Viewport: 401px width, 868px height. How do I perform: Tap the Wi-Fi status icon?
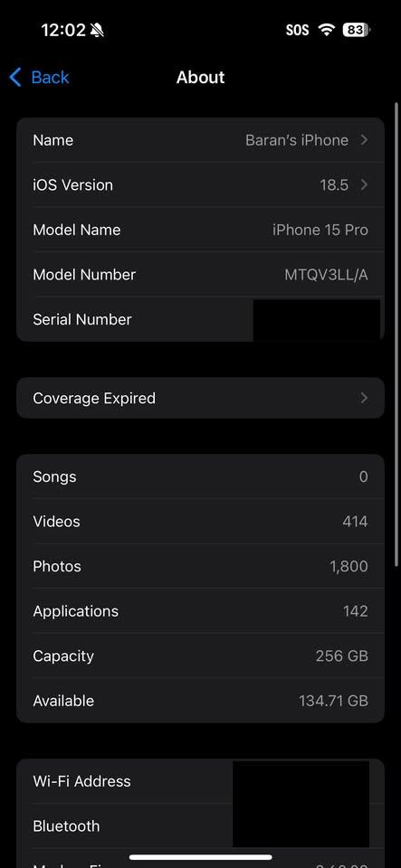[x=327, y=30]
